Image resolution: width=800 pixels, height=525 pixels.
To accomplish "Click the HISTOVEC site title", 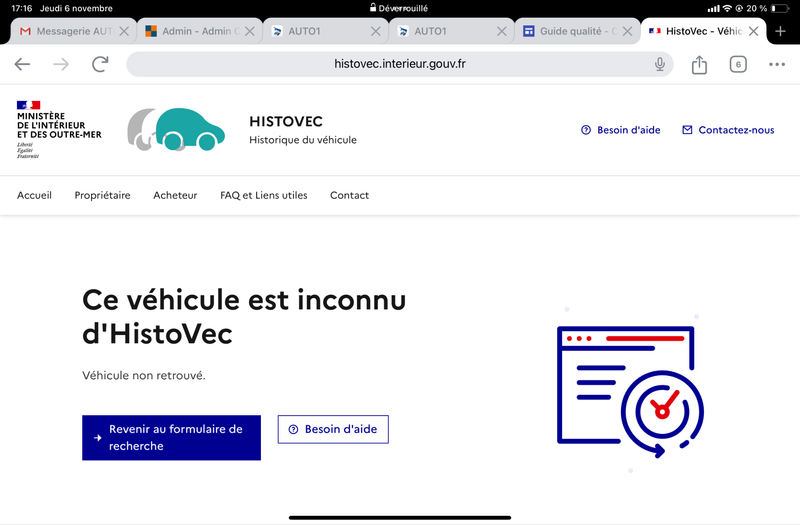I will click(x=286, y=121).
